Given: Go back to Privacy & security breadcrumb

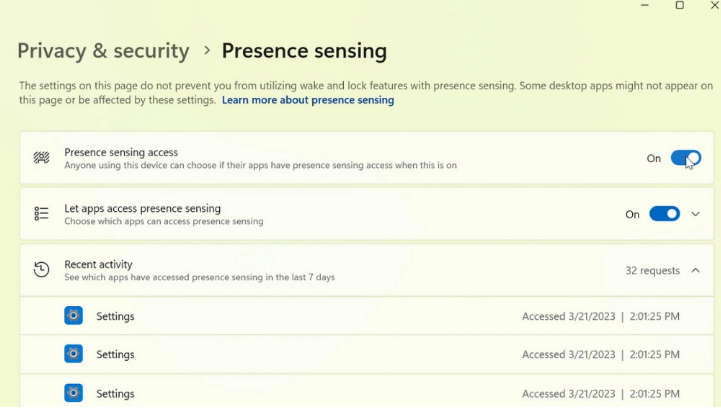Looking at the screenshot, I should 103,50.
